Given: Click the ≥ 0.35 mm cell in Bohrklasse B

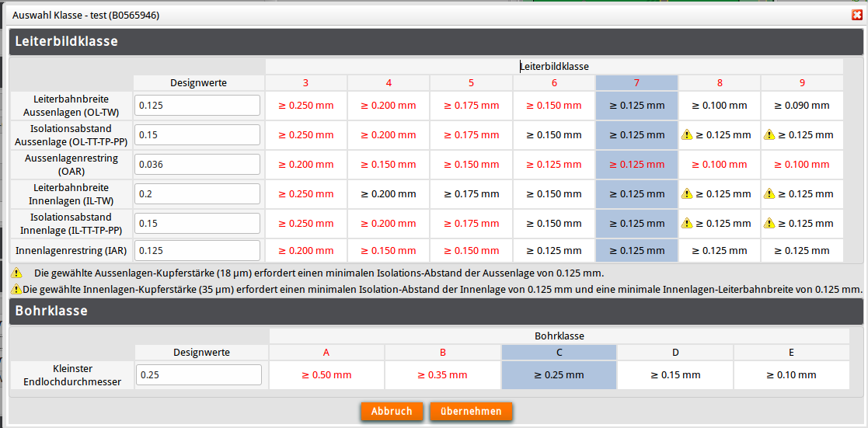Looking at the screenshot, I should 443,375.
